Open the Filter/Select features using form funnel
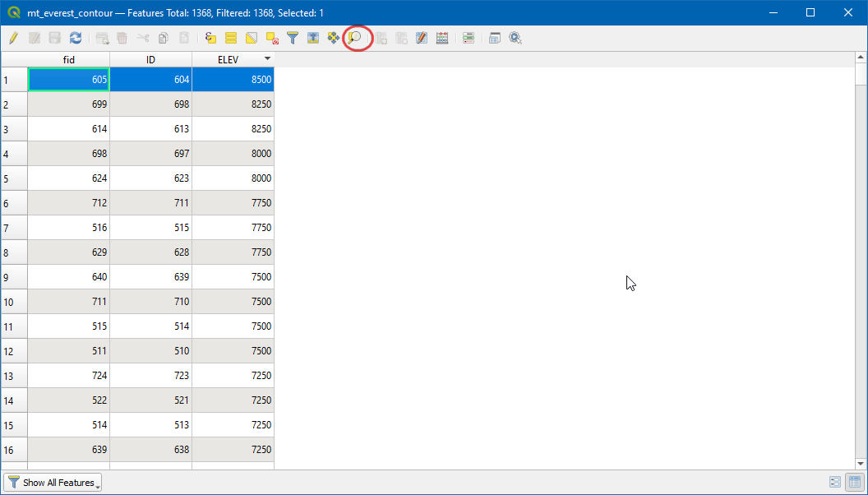Image resolution: width=868 pixels, height=495 pixels. coord(293,38)
